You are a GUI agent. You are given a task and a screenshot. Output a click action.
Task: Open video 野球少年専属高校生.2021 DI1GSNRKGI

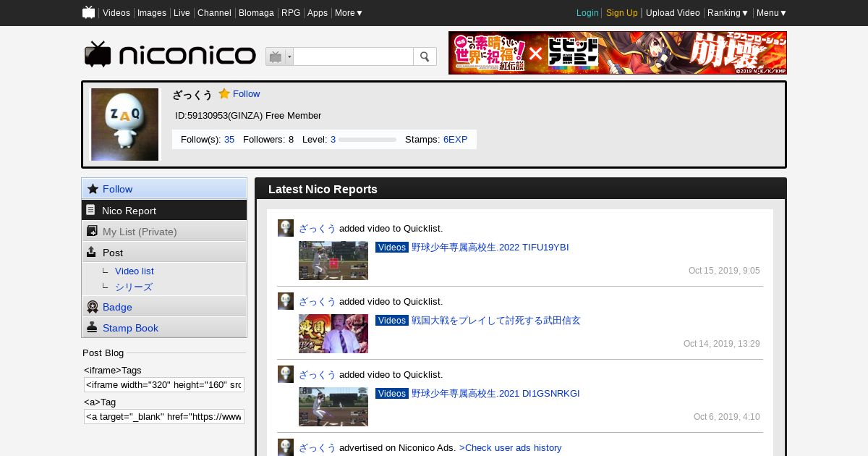click(x=495, y=393)
